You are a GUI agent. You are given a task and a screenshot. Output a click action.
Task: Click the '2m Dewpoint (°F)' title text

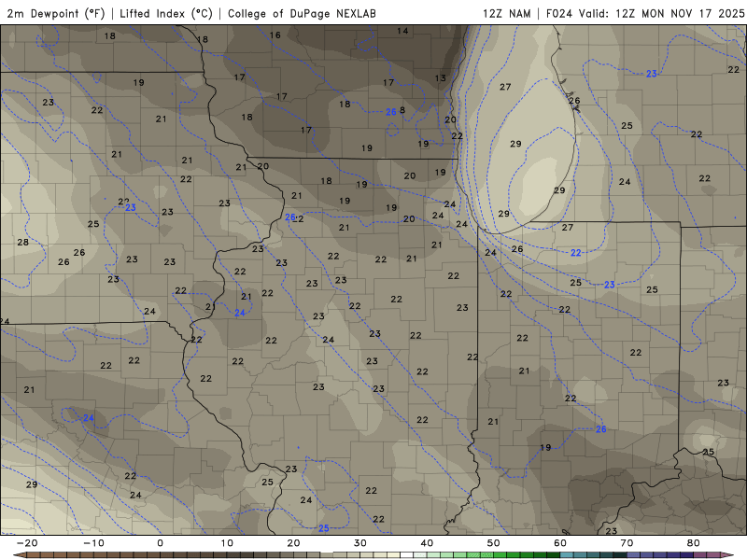click(x=56, y=13)
